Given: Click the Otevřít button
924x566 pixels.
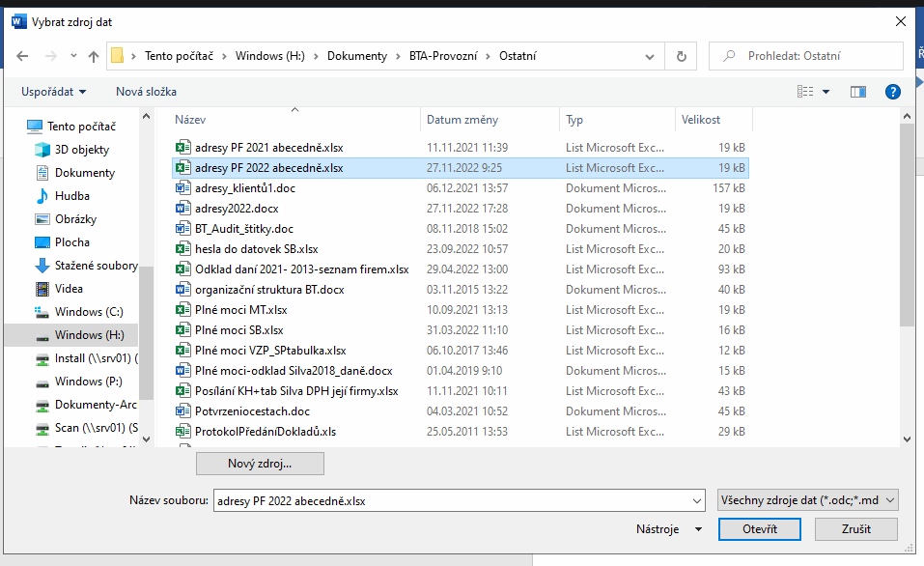Looking at the screenshot, I should (x=759, y=529).
